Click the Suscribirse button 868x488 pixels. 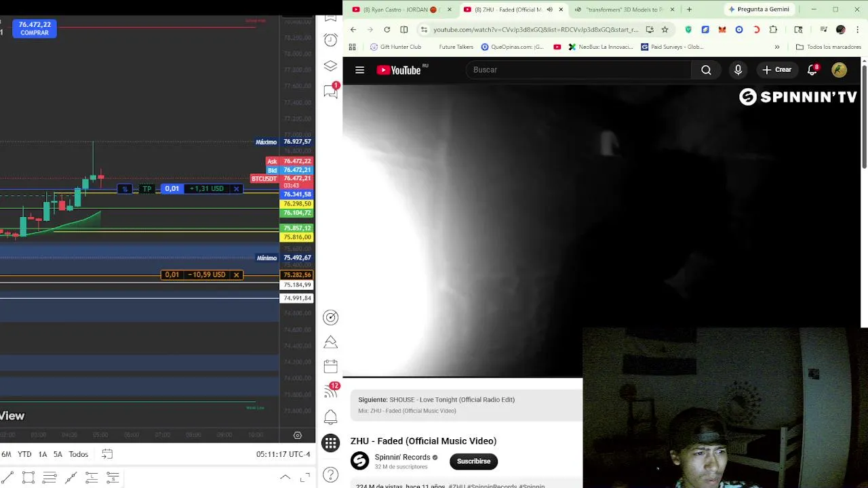pos(473,461)
